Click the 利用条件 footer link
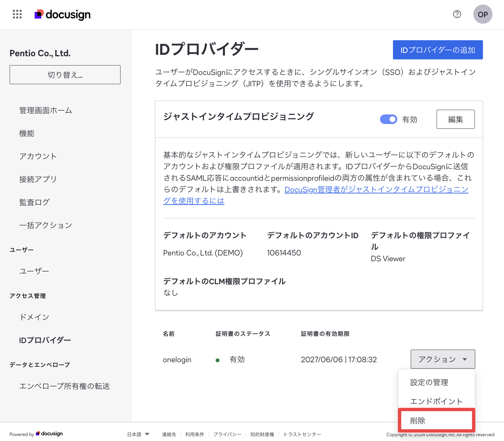The image size is (504, 441). pos(195,434)
